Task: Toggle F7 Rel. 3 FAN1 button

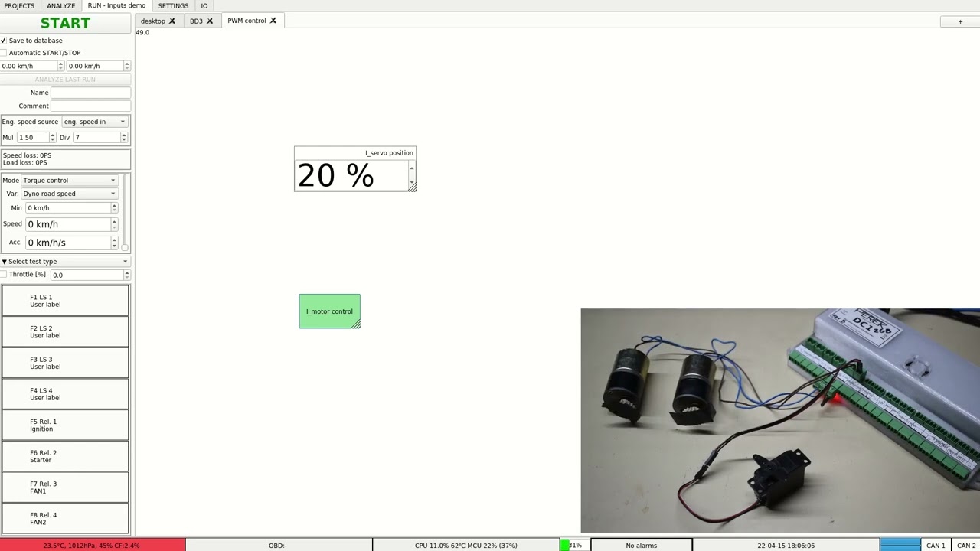Action: [x=65, y=487]
